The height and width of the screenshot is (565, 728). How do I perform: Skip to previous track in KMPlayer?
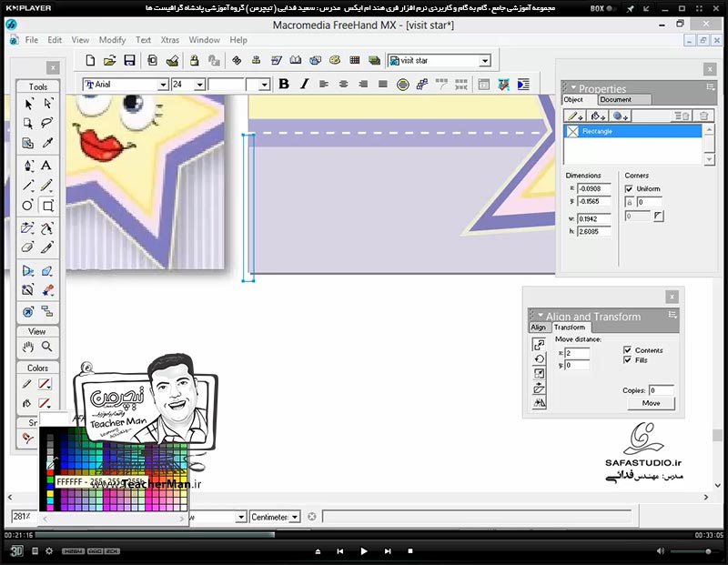coord(340,551)
